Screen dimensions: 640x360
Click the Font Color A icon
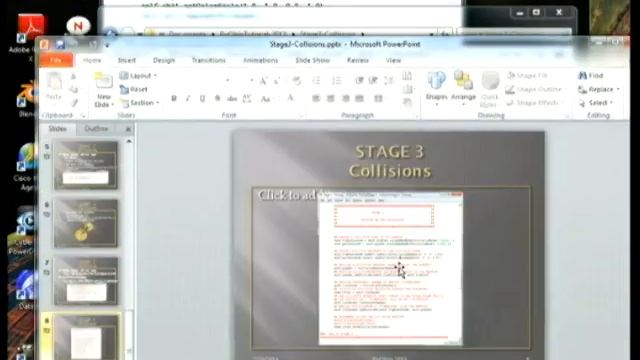tap(290, 98)
